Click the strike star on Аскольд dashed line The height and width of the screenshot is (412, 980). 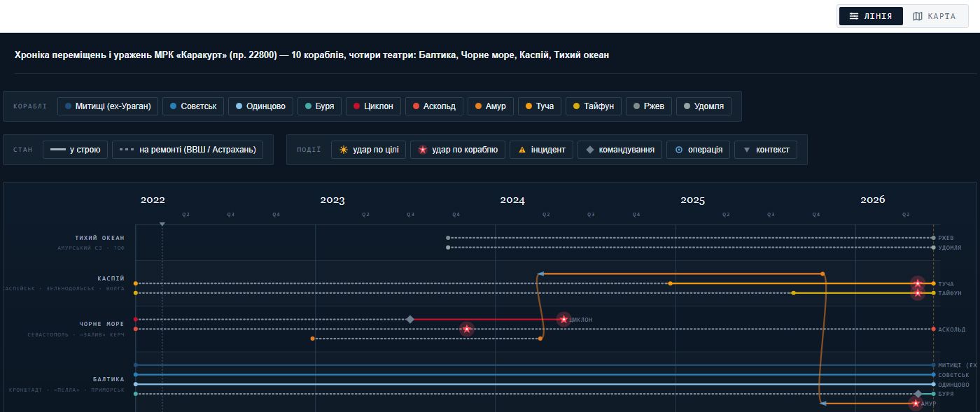[467, 329]
